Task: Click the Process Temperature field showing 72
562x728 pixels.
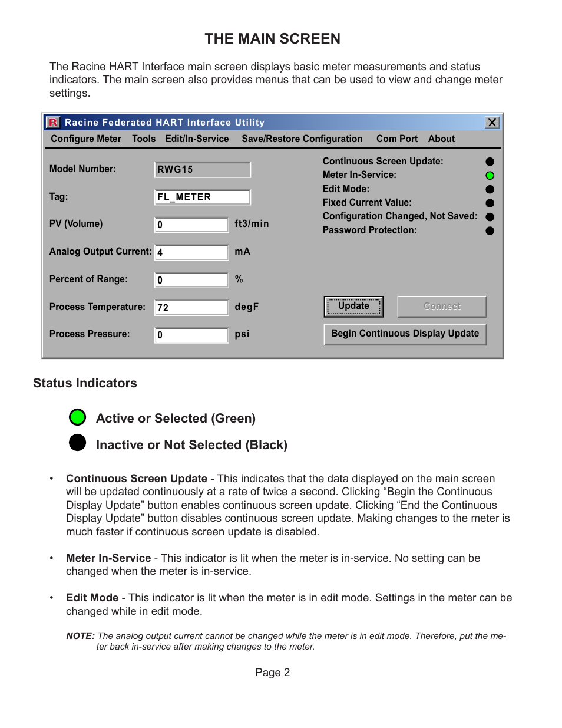Action: click(x=191, y=308)
